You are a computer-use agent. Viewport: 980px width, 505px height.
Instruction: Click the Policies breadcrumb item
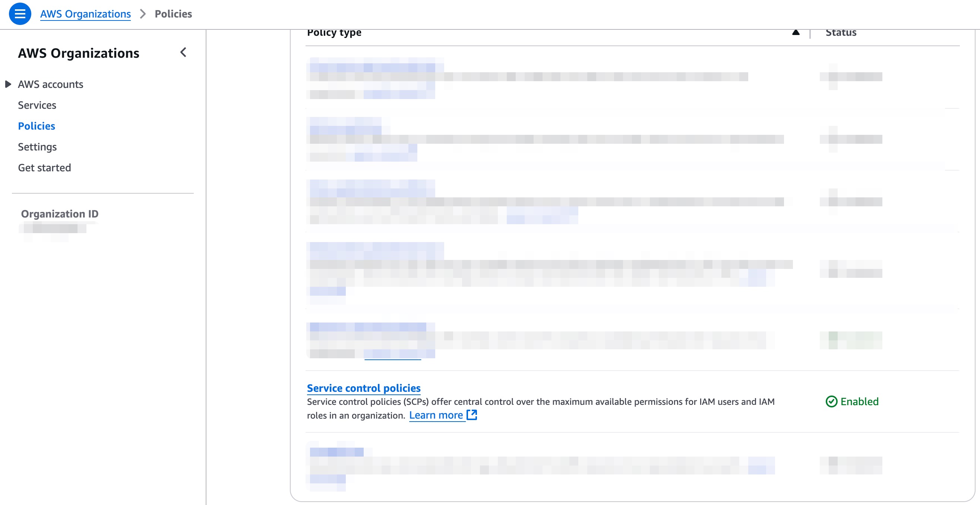(173, 14)
